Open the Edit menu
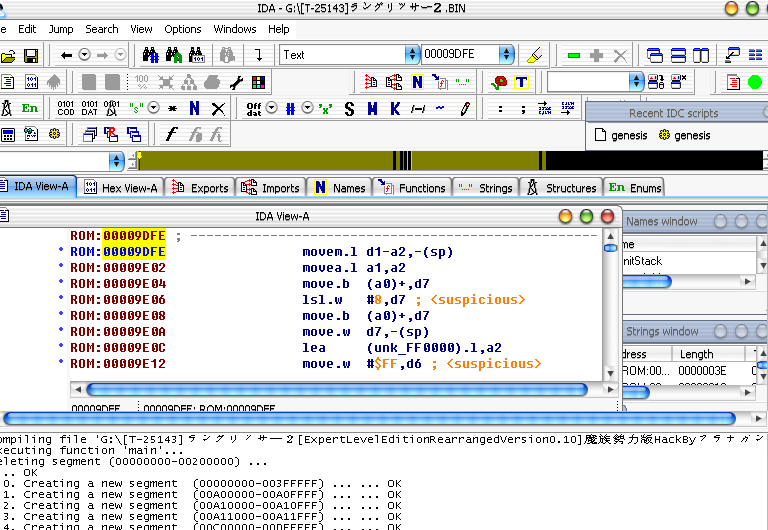This screenshot has height=530, width=768. click(27, 29)
